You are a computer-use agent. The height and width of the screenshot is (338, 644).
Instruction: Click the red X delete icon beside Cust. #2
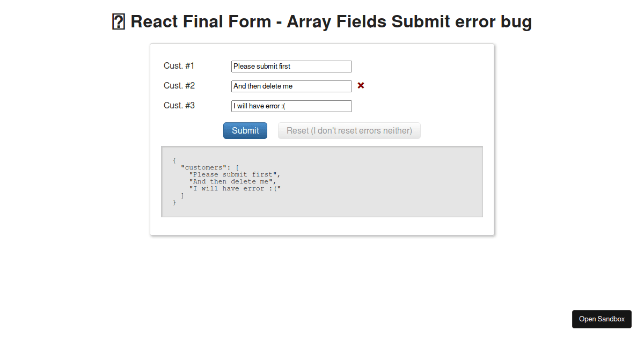pos(361,86)
